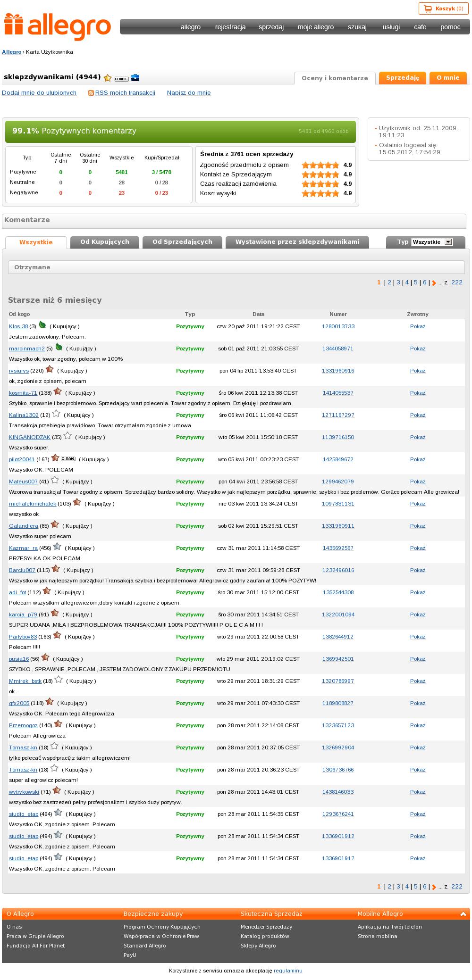Click the green leaf icon next to marcinmach2
The height and width of the screenshot is (980, 472).
tap(59, 347)
